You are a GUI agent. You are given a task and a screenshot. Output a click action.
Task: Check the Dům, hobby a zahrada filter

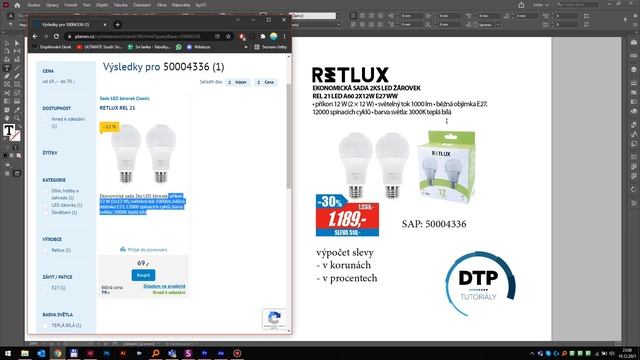tap(46, 191)
